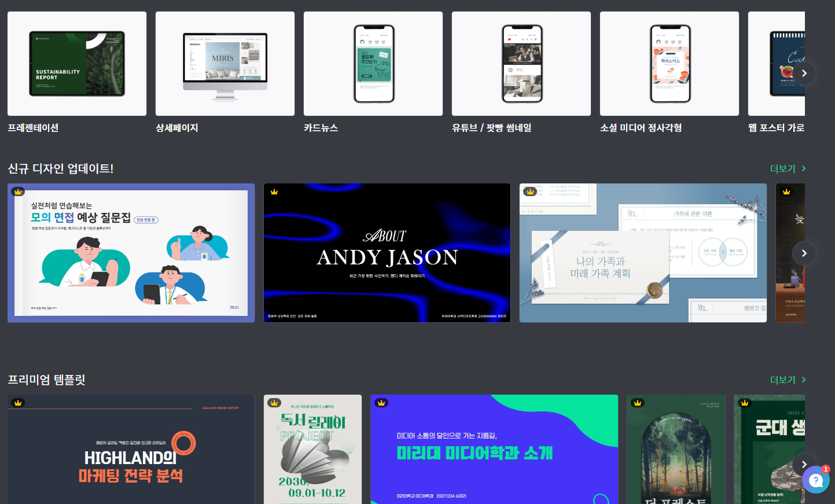The height and width of the screenshot is (504, 835).
Task: Open the 유튜브 / 팟빵 썸네일 category thumbnail
Action: 521,64
